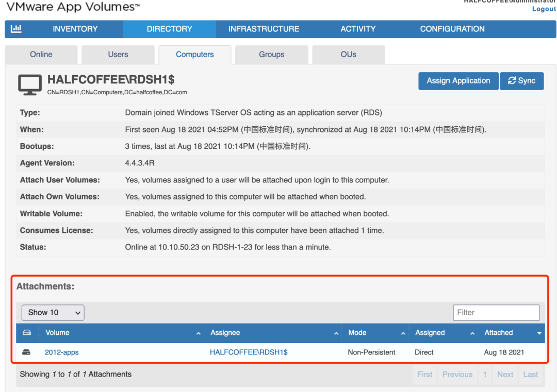Sort by Assigned column arrow
The image size is (557, 392).
(x=472, y=333)
